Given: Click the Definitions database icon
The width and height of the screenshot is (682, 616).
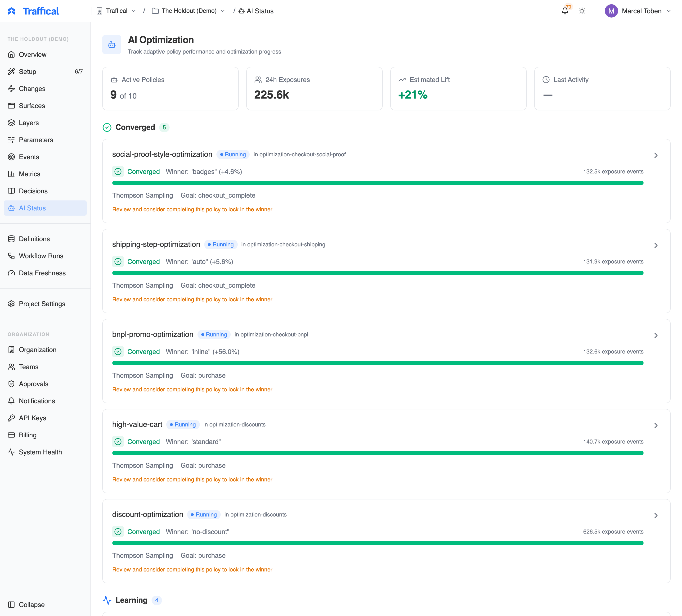Looking at the screenshot, I should click(12, 239).
